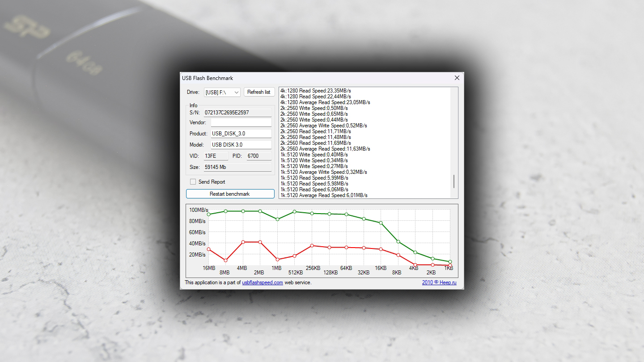Select log line '1k:5120 Read Speed:5,99MB/s'

point(314,178)
